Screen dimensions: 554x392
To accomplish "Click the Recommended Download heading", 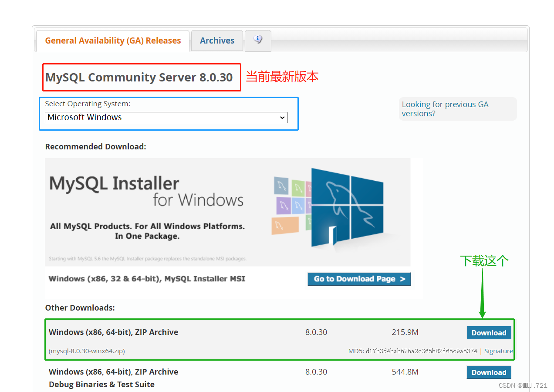I will pos(95,147).
